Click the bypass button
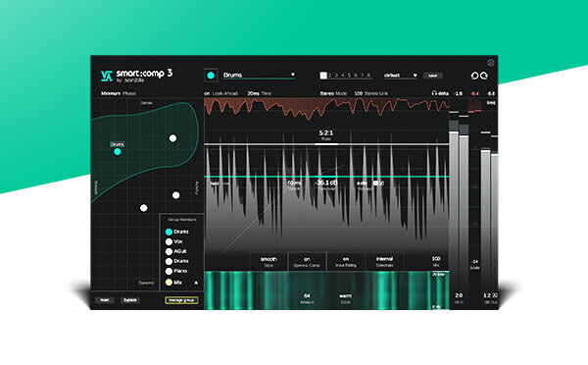588x365 pixels. (x=130, y=300)
